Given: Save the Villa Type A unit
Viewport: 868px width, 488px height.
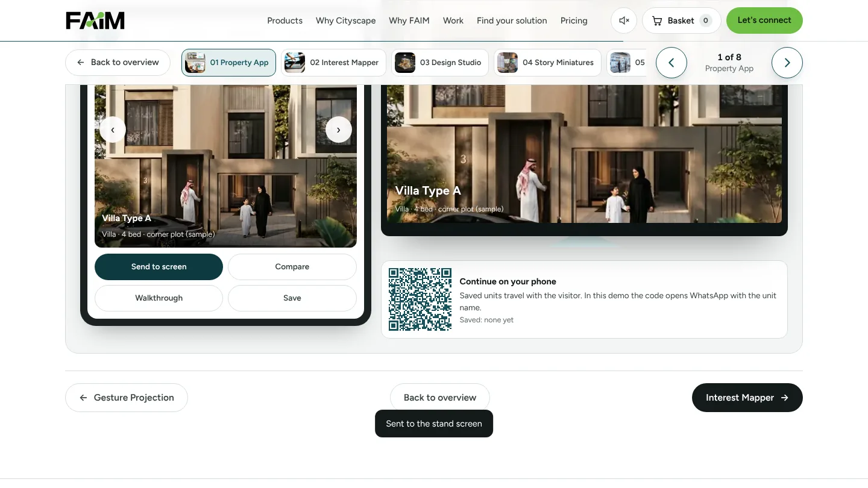Looking at the screenshot, I should (x=292, y=298).
